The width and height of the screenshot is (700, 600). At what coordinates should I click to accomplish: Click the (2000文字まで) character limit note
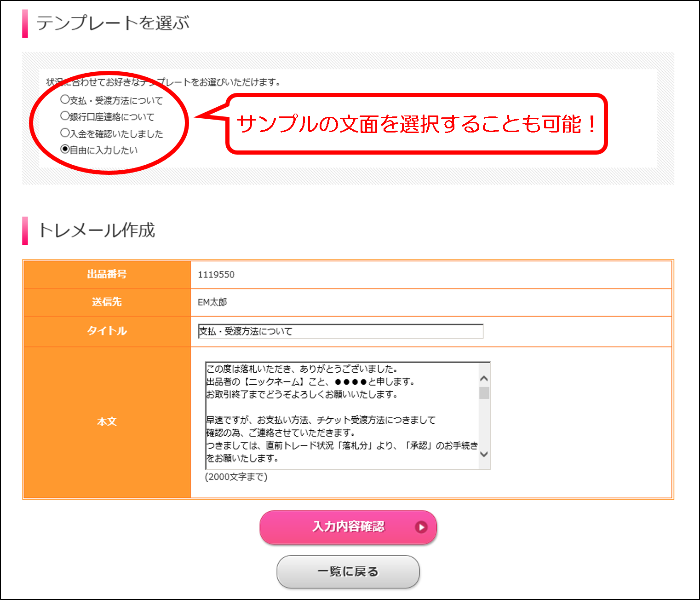[236, 477]
